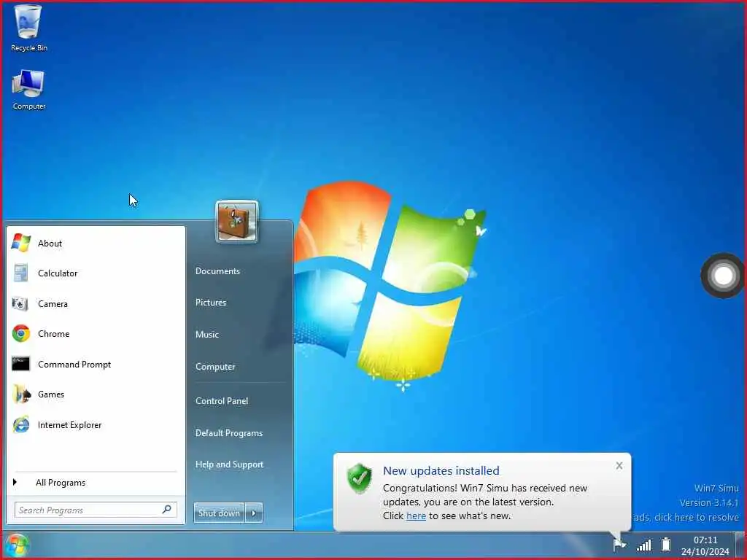Open Pictures in Start menu

pyautogui.click(x=211, y=303)
